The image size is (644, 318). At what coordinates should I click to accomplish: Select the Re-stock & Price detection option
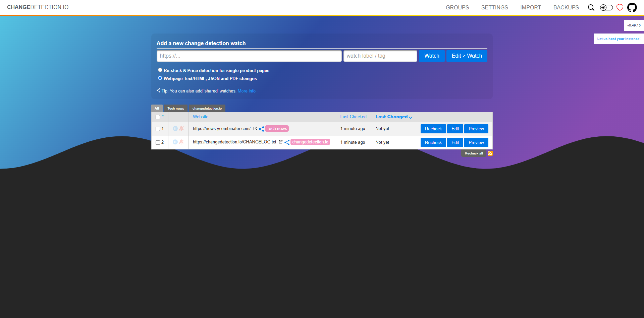[x=160, y=70]
